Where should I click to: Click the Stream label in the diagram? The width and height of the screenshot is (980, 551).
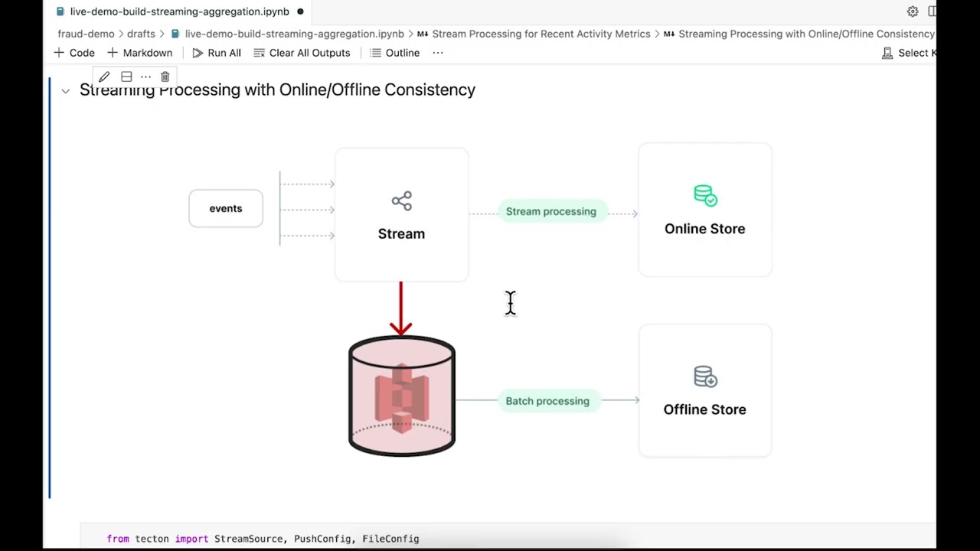click(401, 233)
